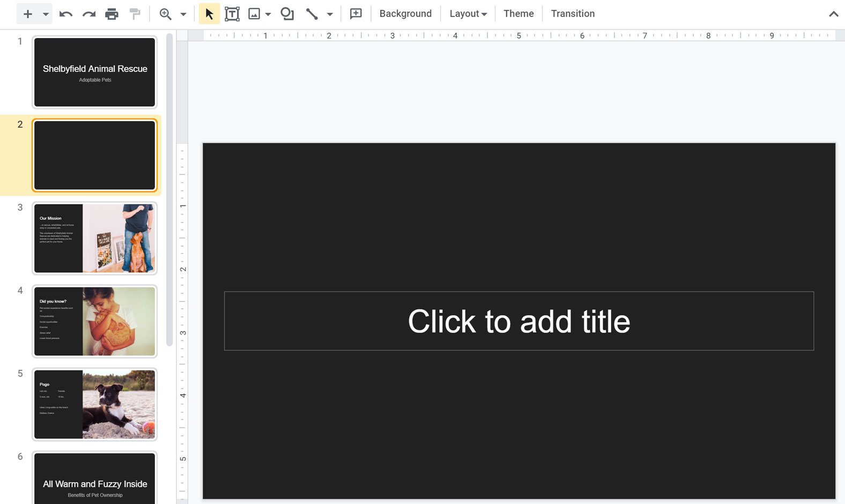Open the shape tool

[287, 14]
